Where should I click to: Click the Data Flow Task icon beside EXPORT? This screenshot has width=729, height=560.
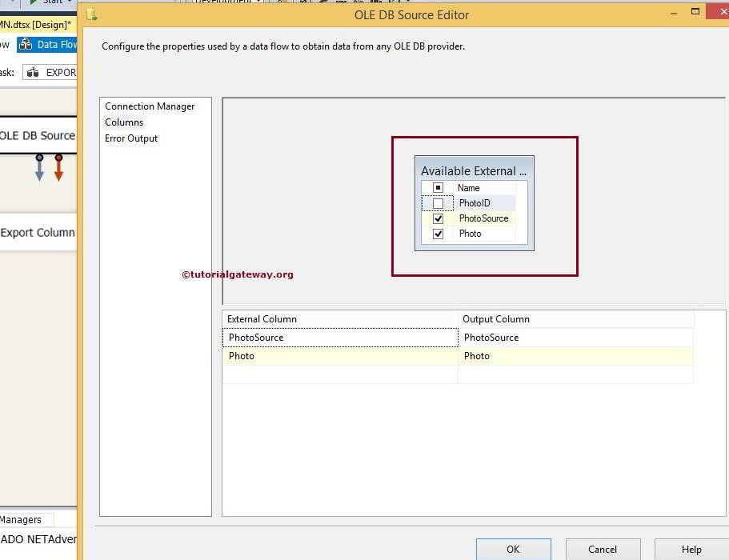coord(31,72)
